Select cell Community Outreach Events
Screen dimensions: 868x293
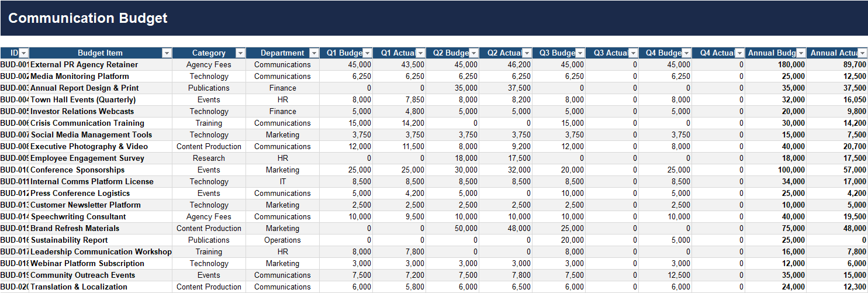click(101, 275)
